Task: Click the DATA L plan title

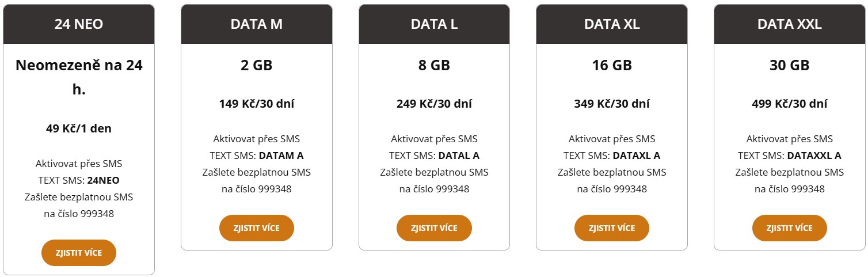Action: pyautogui.click(x=435, y=24)
